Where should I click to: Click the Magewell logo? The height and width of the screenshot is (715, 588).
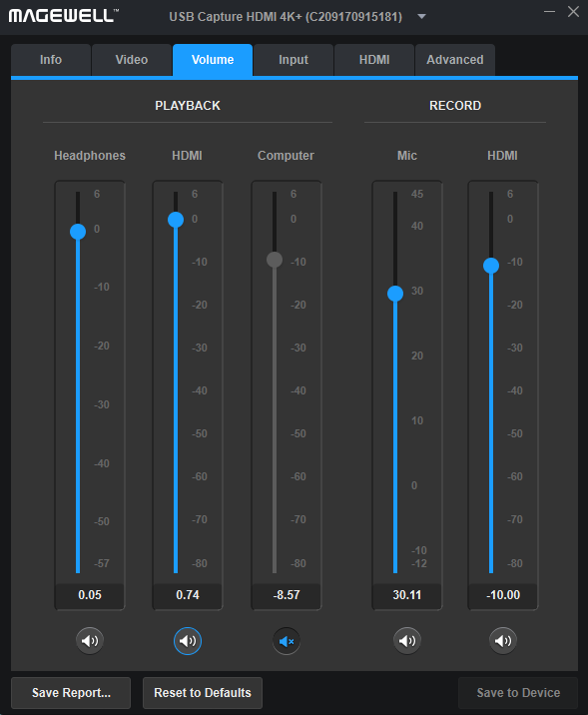63,16
